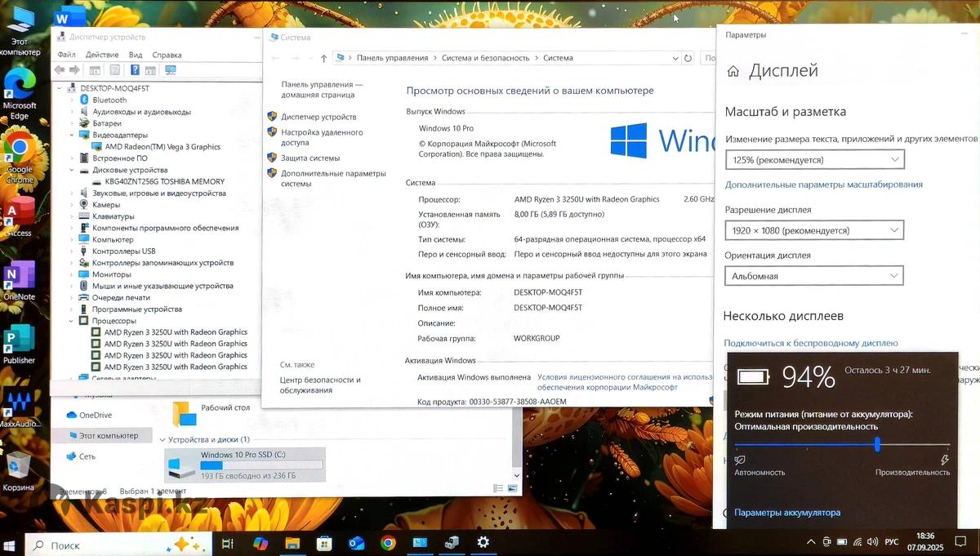Screen dimensions: 980x556
Task: Click the Microsoft Store taskbar icon
Action: point(324,543)
